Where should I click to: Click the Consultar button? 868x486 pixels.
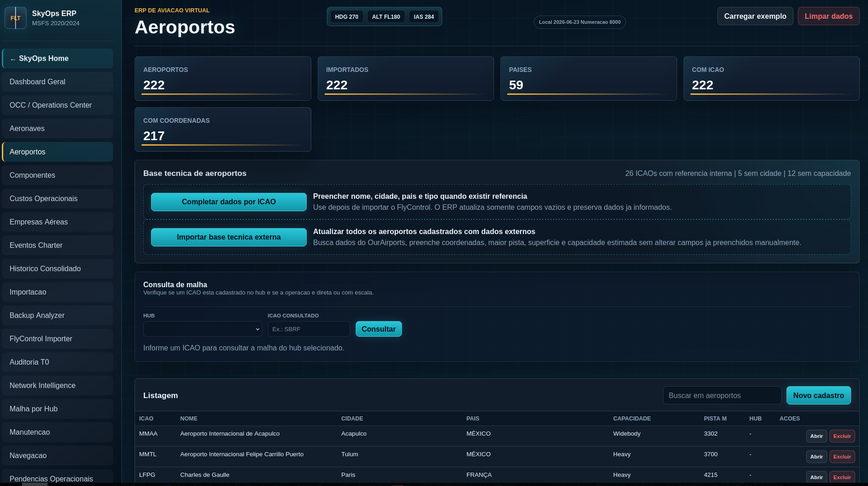click(x=379, y=329)
